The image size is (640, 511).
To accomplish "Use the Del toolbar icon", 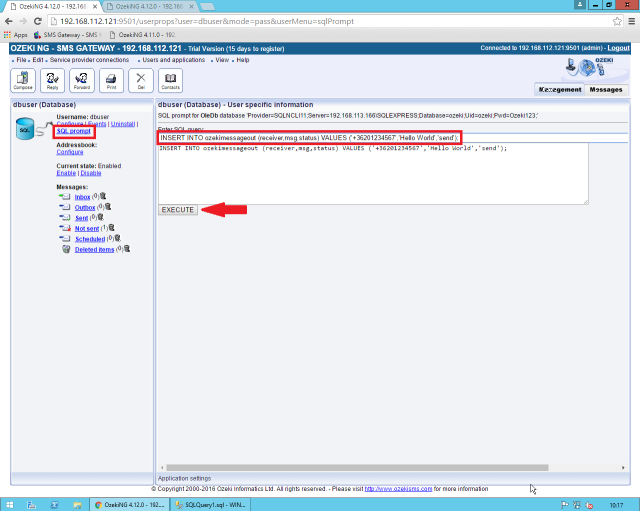I will pos(141,80).
